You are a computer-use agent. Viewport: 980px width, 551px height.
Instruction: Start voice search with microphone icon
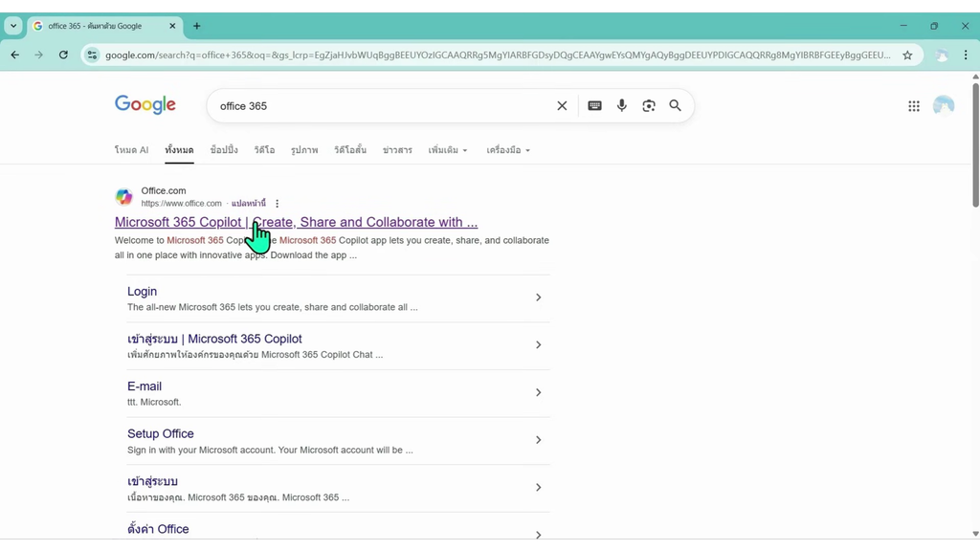tap(622, 105)
